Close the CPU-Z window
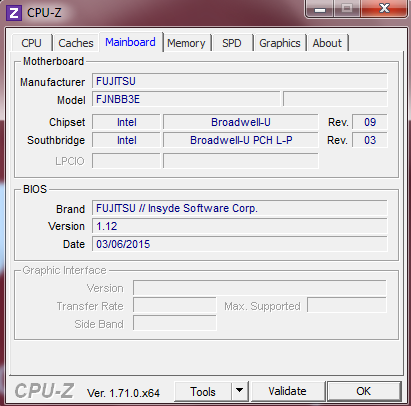This screenshot has height=406, width=411. click(384, 9)
